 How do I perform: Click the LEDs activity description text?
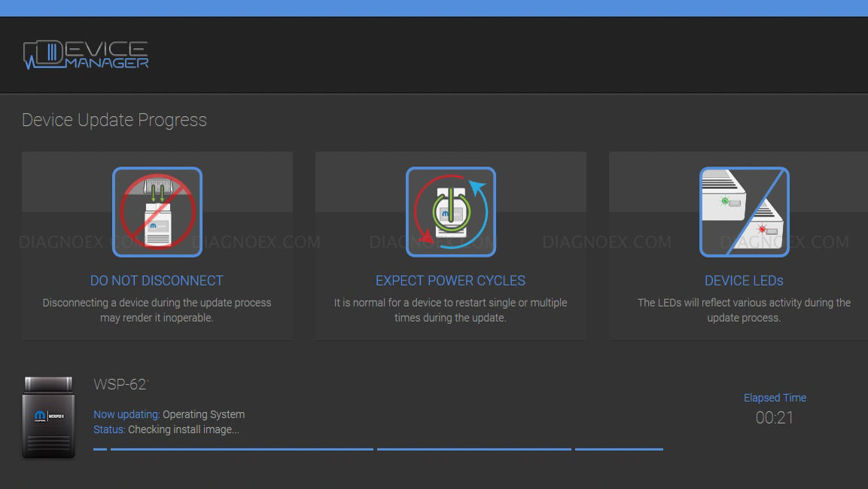[744, 310]
